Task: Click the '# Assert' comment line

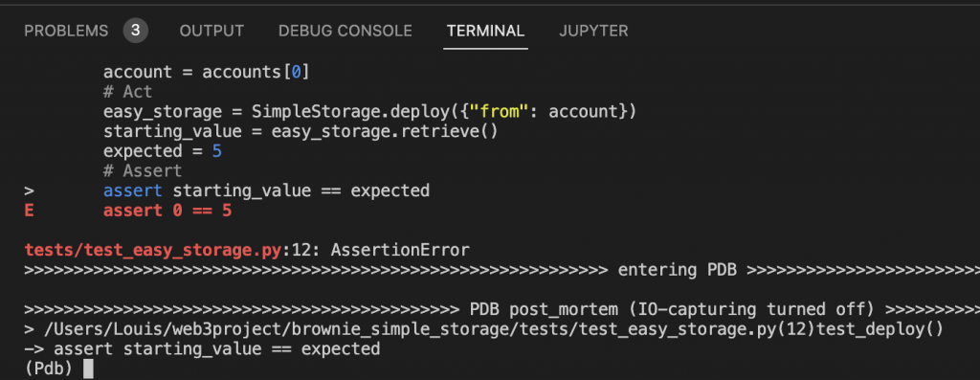Action: (143, 170)
